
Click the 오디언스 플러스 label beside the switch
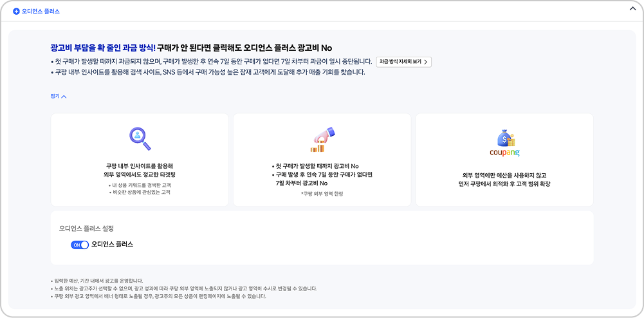pos(113,245)
